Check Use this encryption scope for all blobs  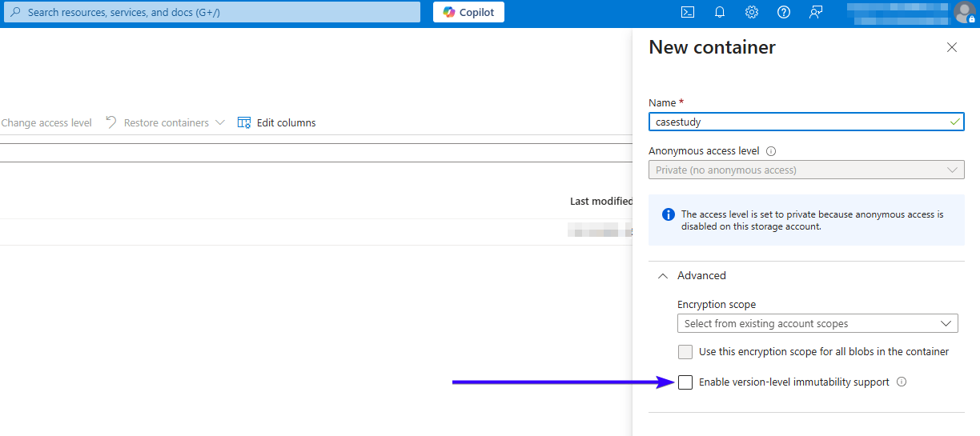click(x=685, y=352)
